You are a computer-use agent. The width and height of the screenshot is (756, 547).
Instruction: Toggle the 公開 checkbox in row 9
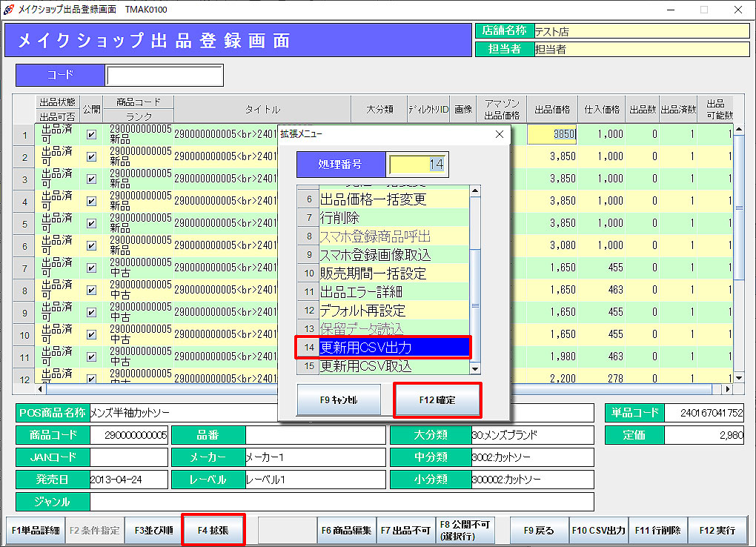(91, 312)
